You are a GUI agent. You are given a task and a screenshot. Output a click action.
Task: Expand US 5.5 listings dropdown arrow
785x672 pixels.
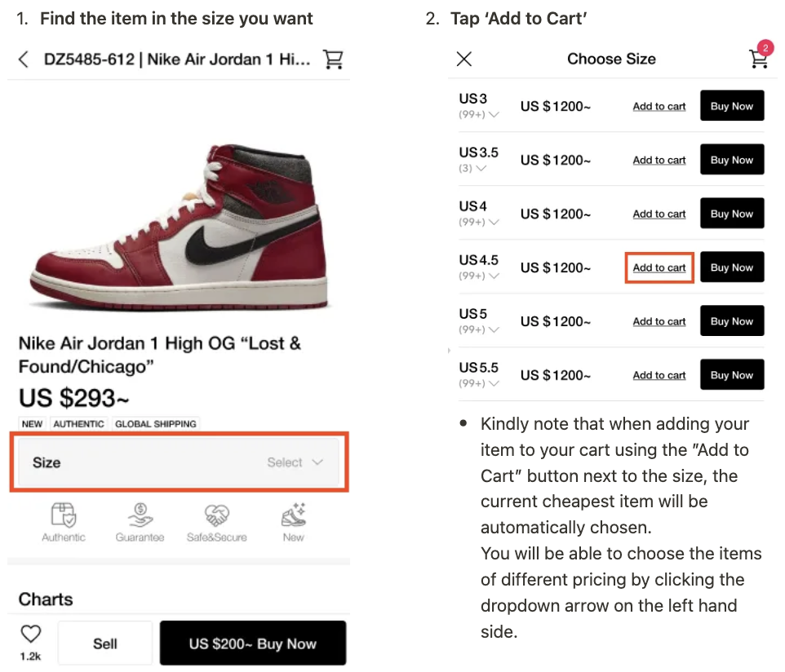[x=494, y=384]
